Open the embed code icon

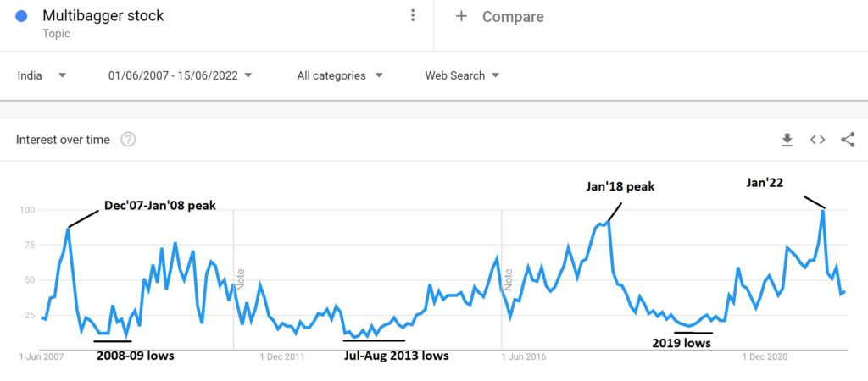click(817, 140)
